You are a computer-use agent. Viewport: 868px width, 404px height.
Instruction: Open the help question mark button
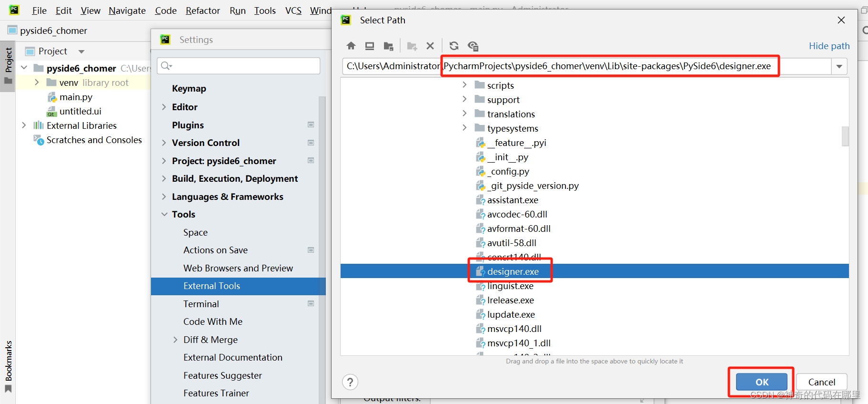[x=350, y=382]
